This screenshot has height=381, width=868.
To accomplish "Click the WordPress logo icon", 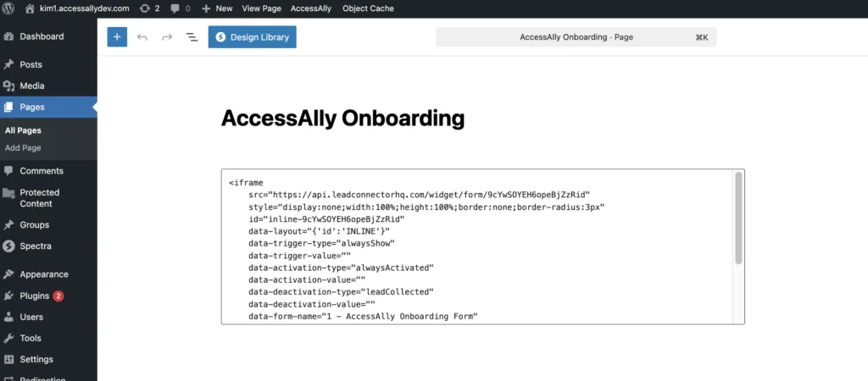I will tap(9, 8).
